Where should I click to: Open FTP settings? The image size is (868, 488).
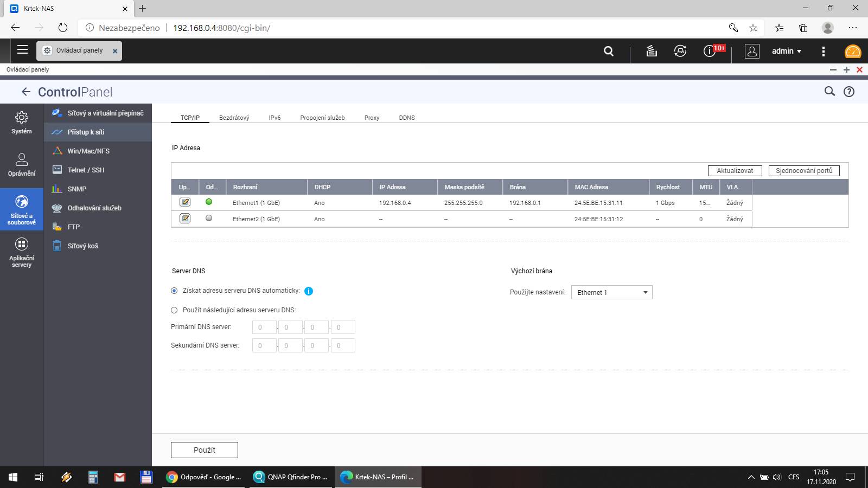98,227
